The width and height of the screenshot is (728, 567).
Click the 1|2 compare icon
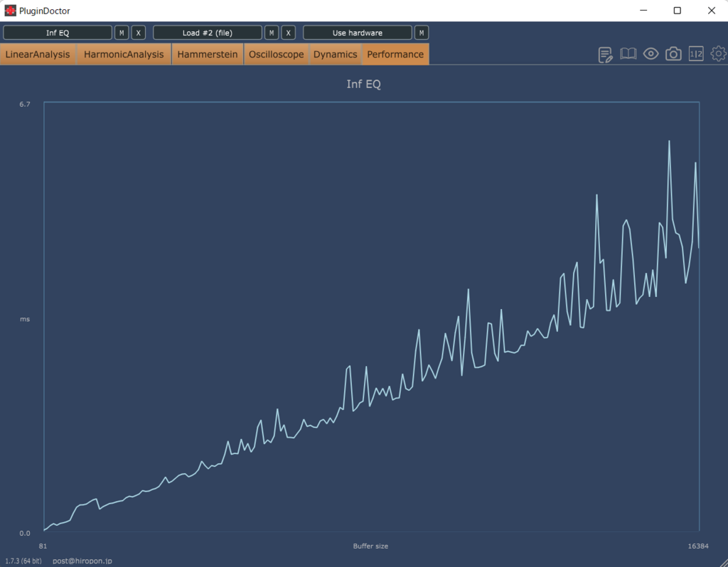pyautogui.click(x=696, y=54)
